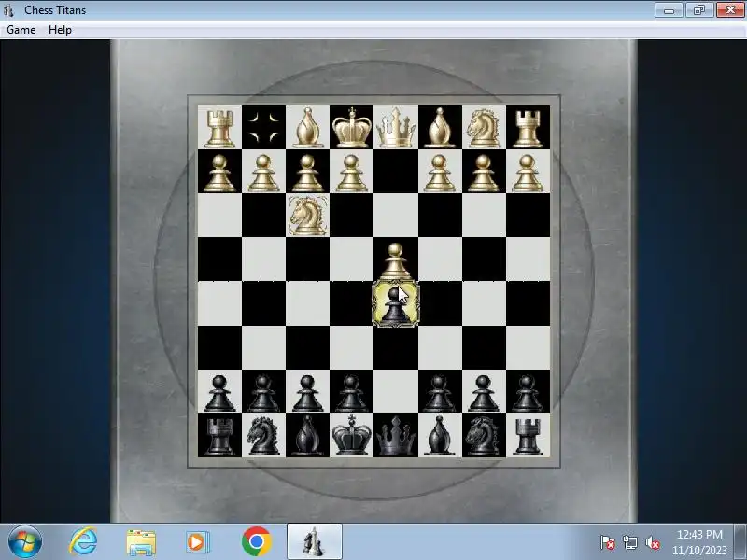This screenshot has height=560, width=747.
Task: Open the Game menu
Action: tap(21, 30)
